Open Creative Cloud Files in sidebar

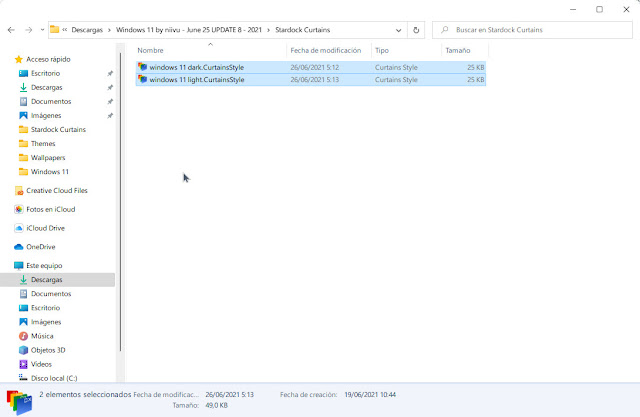[x=57, y=191]
